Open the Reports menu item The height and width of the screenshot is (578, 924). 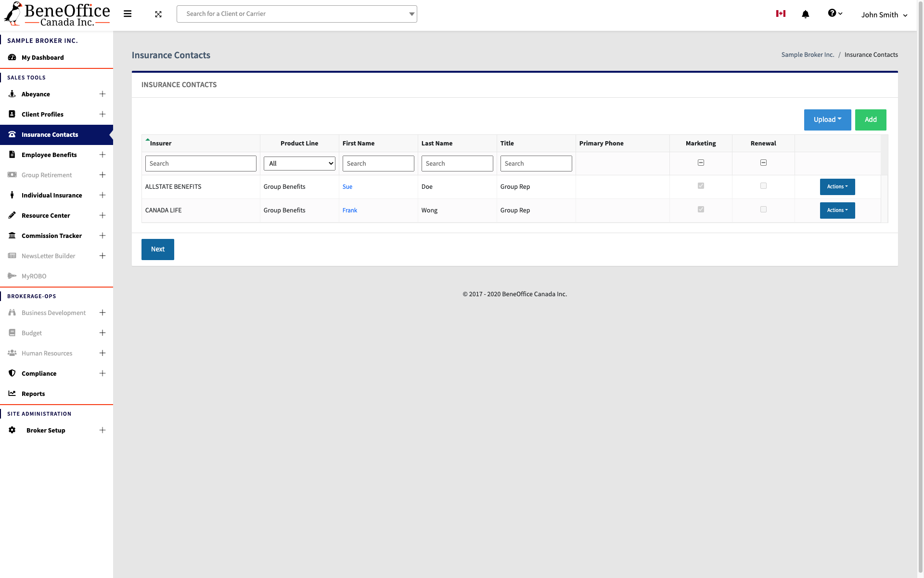[x=33, y=394]
